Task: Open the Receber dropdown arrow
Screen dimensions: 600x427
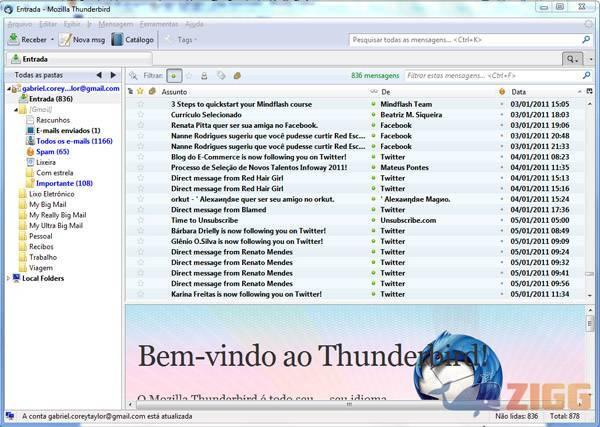Action: (52, 40)
